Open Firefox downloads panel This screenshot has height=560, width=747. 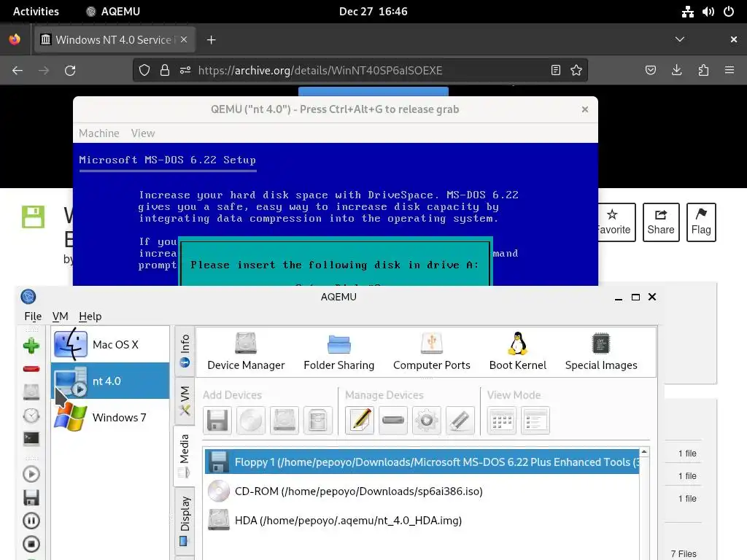pyautogui.click(x=676, y=71)
